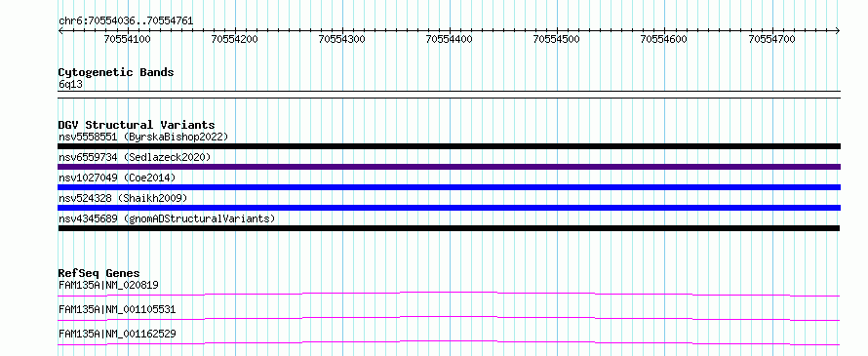
Task: Open transcript label FAM135A|NM_020819
Action: 108,286
